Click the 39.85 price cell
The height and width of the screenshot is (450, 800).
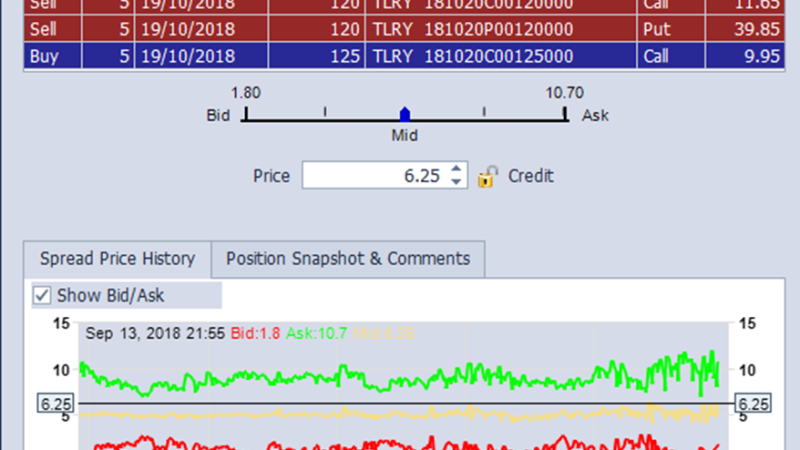(x=755, y=30)
